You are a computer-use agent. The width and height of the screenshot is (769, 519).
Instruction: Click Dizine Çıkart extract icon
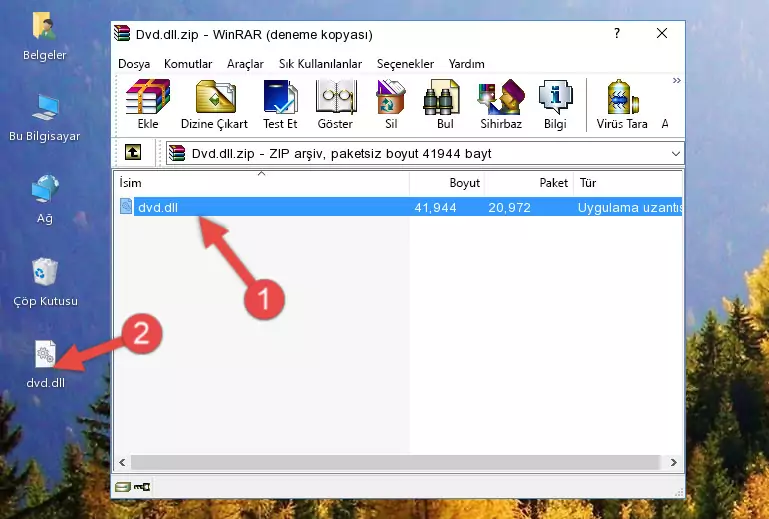pyautogui.click(x=214, y=104)
